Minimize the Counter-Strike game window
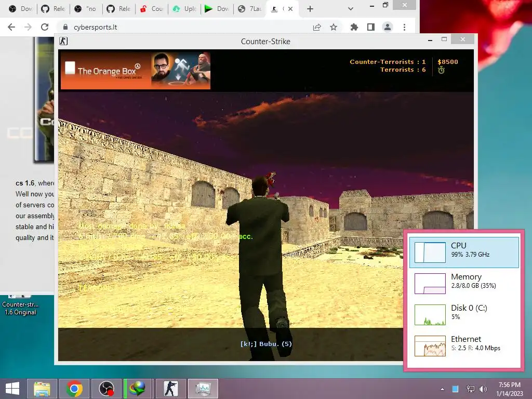Image resolution: width=532 pixels, height=399 pixels. [430, 41]
